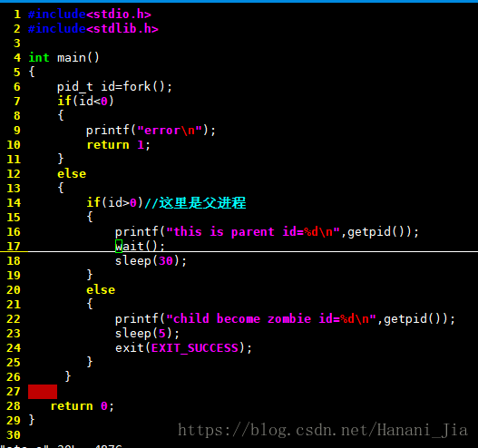
Task: Click the 'if(id>0)' condition on line 14
Action: tap(115, 202)
